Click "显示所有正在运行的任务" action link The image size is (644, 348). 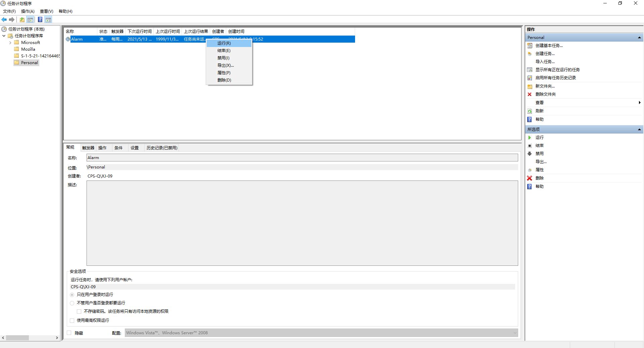pos(557,70)
